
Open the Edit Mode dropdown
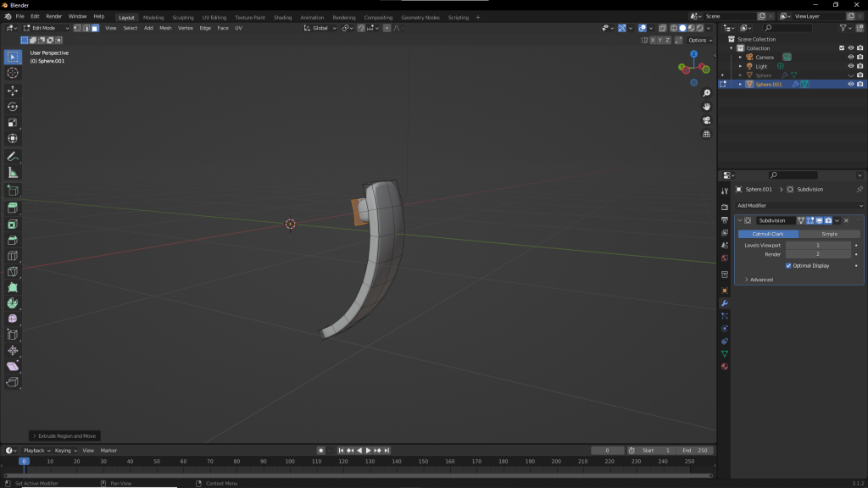[47, 28]
